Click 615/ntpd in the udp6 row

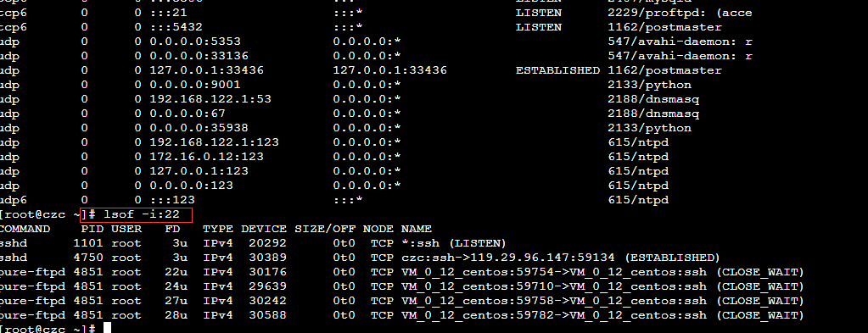(638, 200)
